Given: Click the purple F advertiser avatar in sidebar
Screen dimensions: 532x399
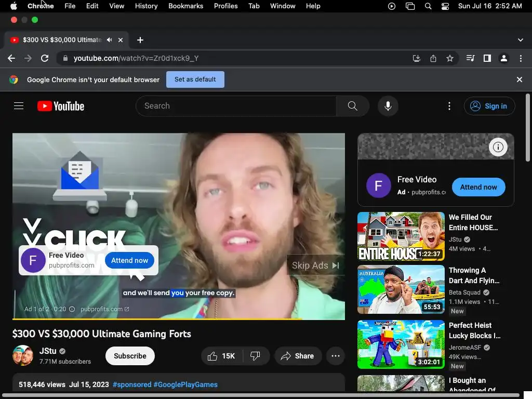Looking at the screenshot, I should (x=379, y=185).
